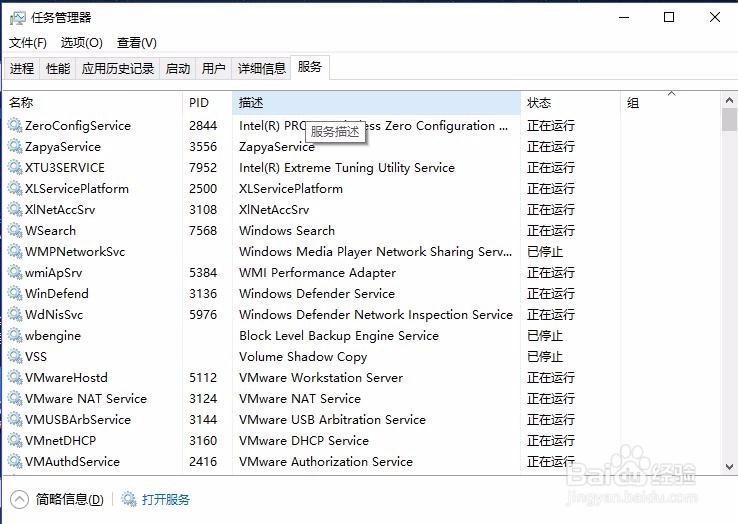Click the gear icon for WMPNetworkSvc
The width and height of the screenshot is (738, 524).
(x=15, y=252)
